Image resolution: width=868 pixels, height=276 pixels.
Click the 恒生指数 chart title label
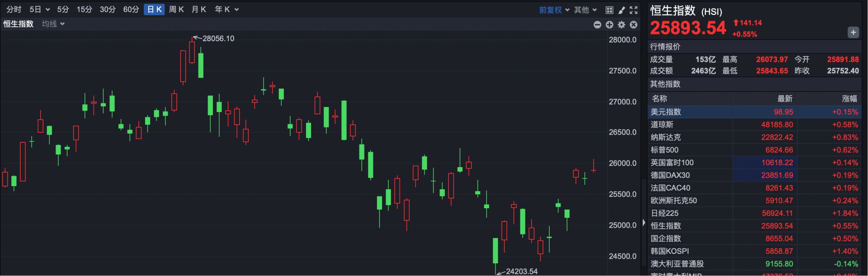19,24
